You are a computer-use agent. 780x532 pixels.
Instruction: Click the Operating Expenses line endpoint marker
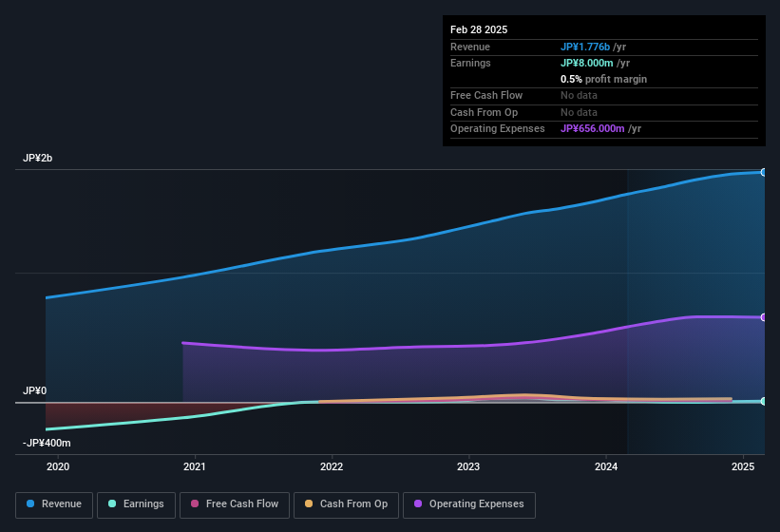point(764,317)
